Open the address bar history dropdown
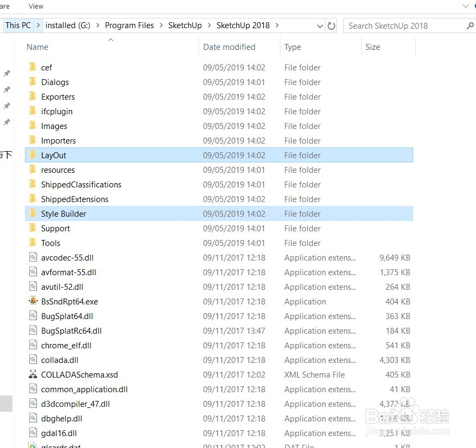This screenshot has width=476, height=448. [319, 26]
